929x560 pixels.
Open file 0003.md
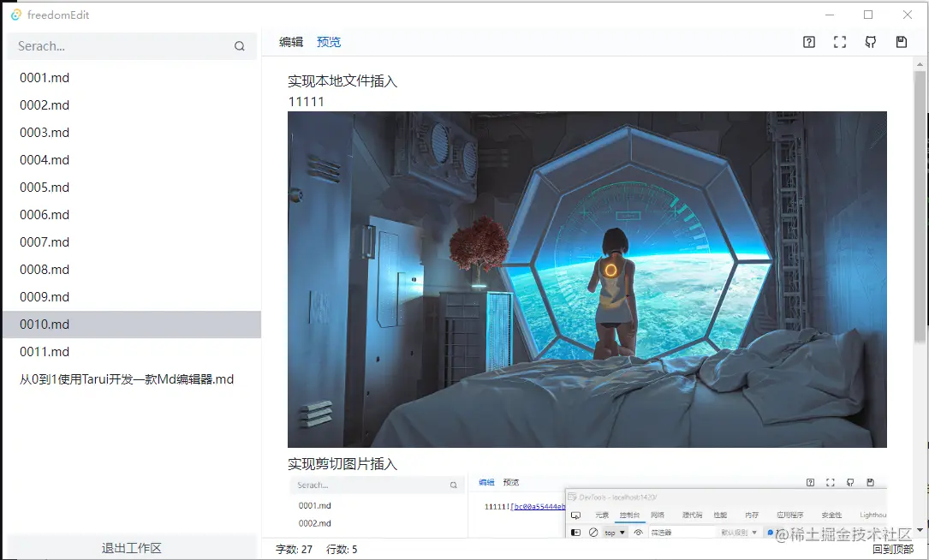[132, 132]
